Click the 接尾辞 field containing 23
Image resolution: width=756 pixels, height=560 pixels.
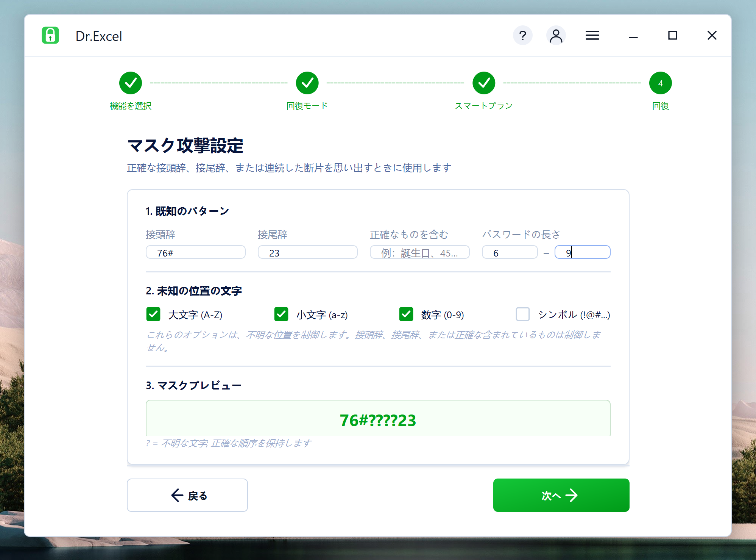click(308, 252)
